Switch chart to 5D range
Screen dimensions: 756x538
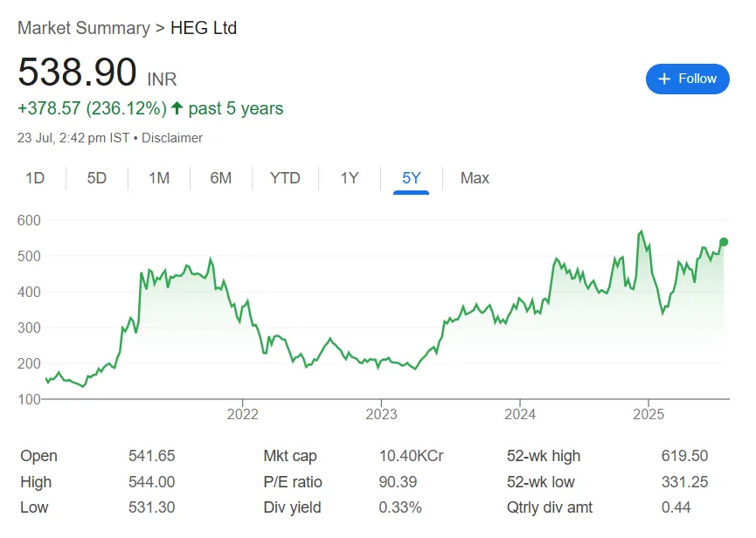coord(96,178)
